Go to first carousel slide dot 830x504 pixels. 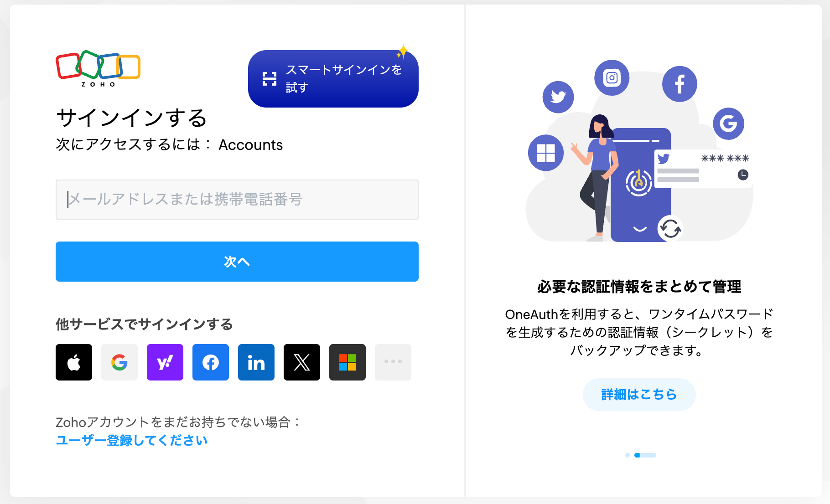[x=628, y=455]
